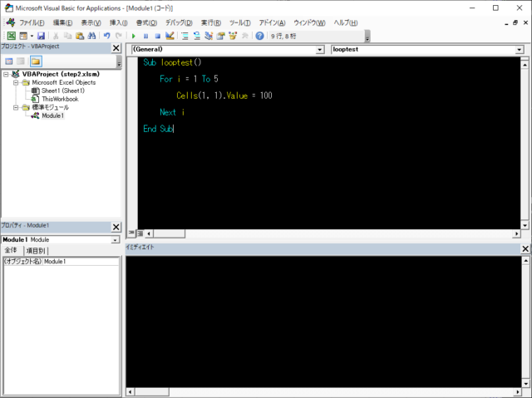Select Sheet1 (Sheet1) in project tree

click(x=63, y=91)
